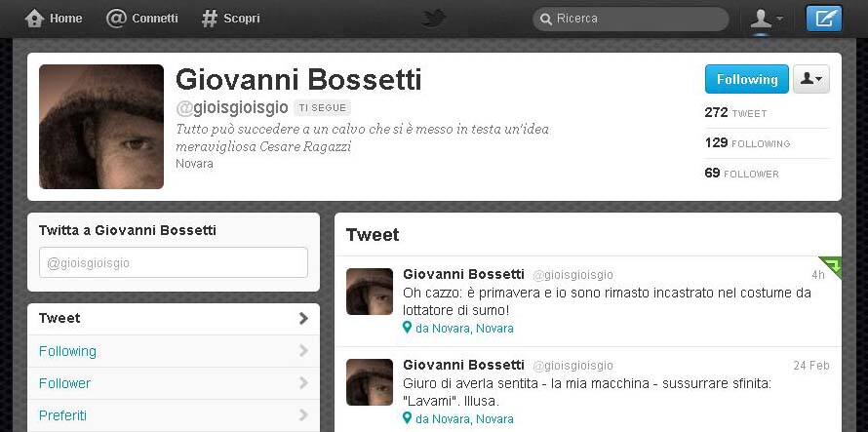Click the compose new tweet icon
Viewport: 868px width, 432px height.
[x=824, y=19]
